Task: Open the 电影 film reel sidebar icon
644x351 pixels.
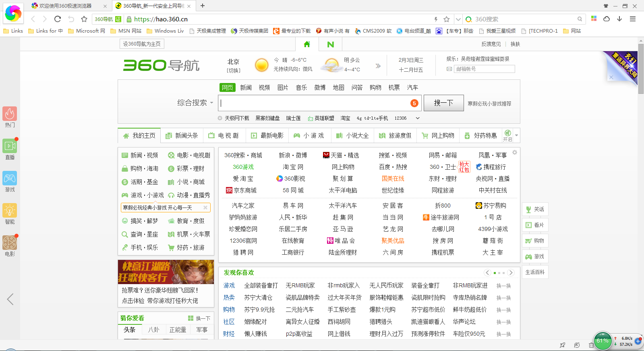Action: click(x=10, y=243)
